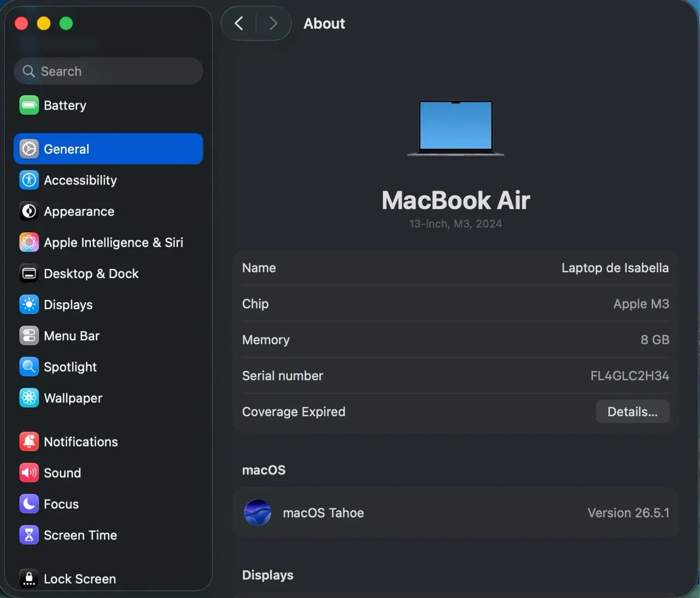Open Coverage Expired Details button
Viewport: 700px width, 598px height.
(633, 411)
